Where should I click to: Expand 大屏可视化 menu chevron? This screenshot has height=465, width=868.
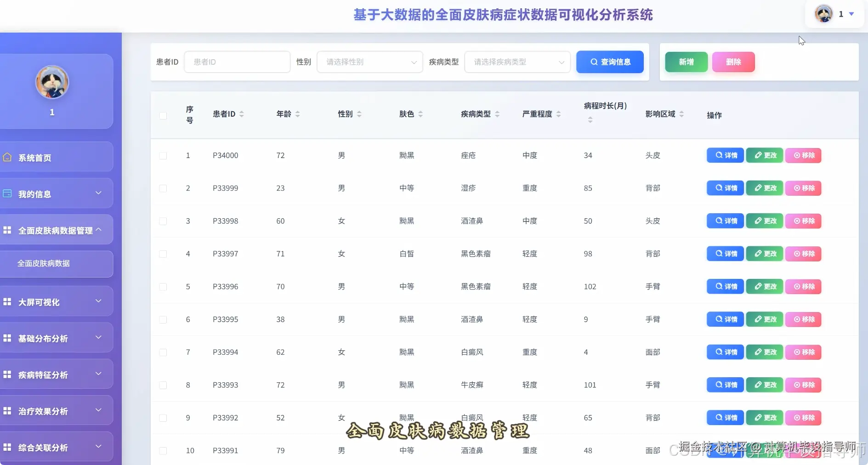(x=98, y=301)
